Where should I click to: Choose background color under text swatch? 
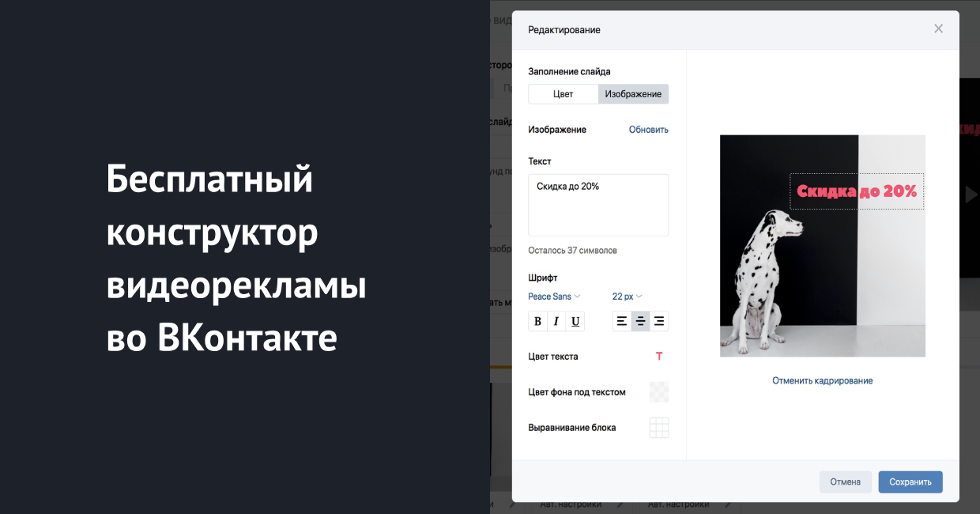(x=659, y=392)
